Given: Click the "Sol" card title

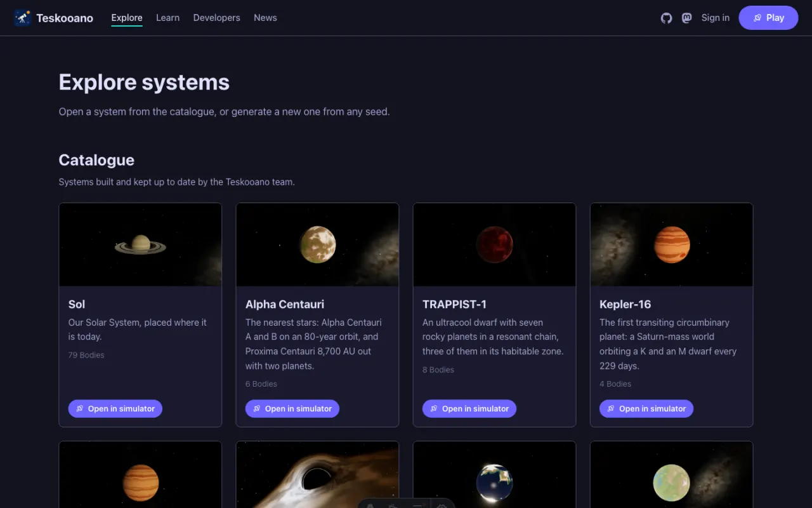Looking at the screenshot, I should (77, 304).
